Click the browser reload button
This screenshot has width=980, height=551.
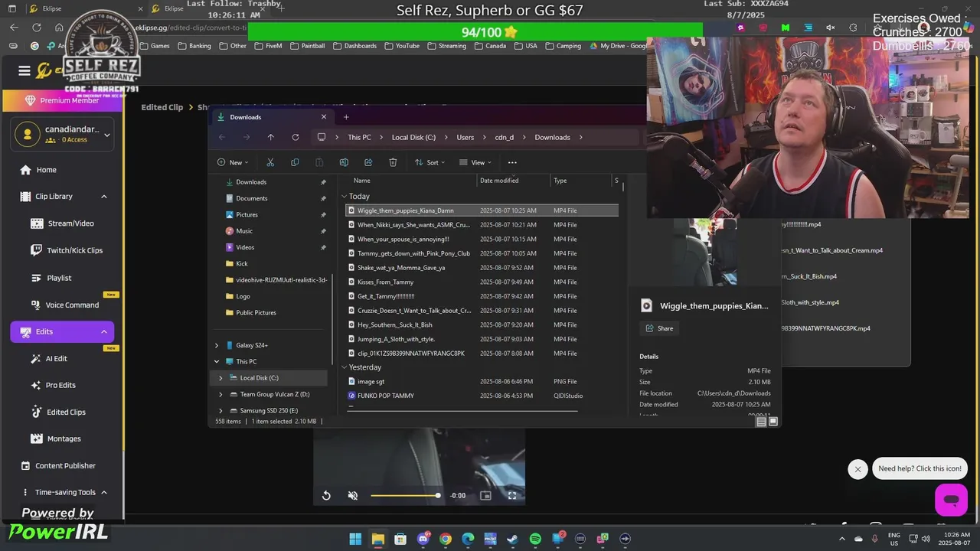pyautogui.click(x=36, y=28)
